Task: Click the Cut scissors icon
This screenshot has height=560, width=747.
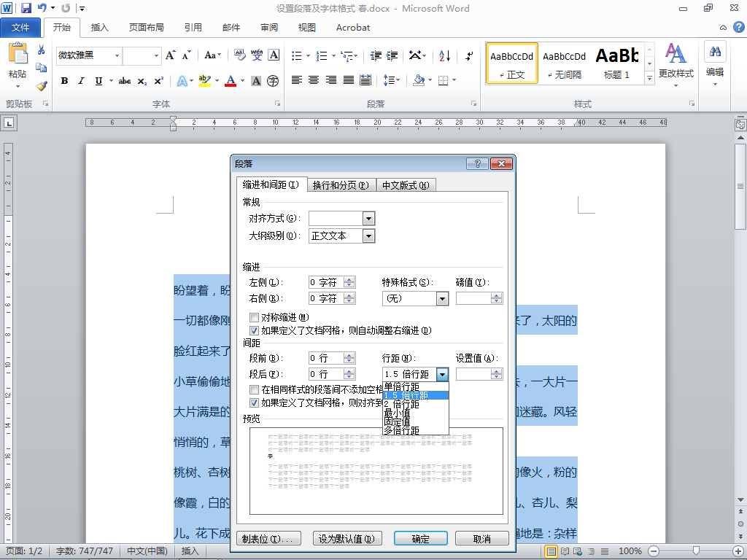Action: click(x=41, y=50)
